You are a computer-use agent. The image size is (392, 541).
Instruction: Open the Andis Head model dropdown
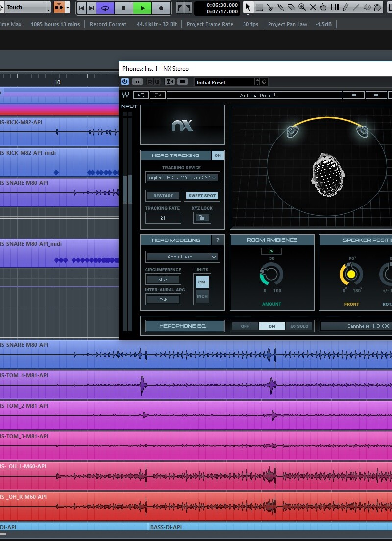pos(182,257)
